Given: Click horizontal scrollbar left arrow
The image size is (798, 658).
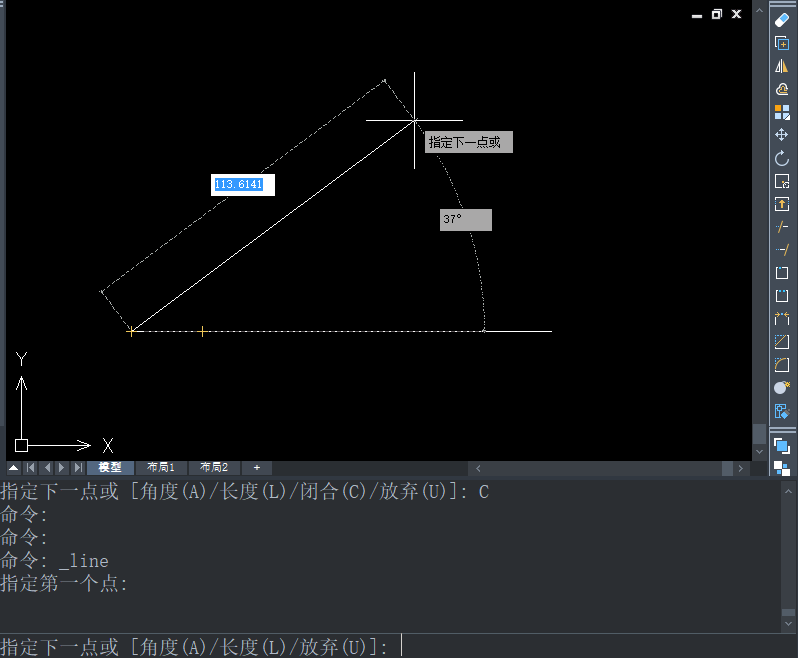Looking at the screenshot, I should pyautogui.click(x=478, y=468).
